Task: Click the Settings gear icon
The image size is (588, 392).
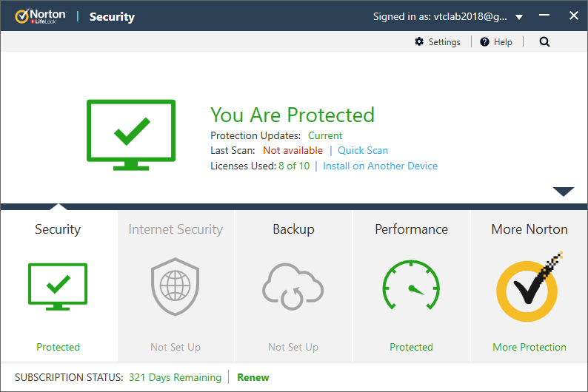Action: point(419,42)
